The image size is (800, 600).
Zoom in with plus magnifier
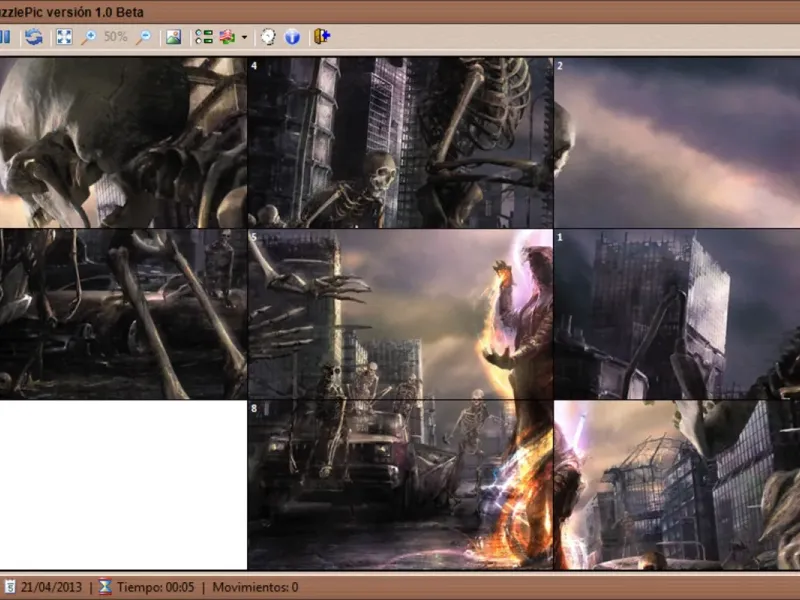coord(89,37)
